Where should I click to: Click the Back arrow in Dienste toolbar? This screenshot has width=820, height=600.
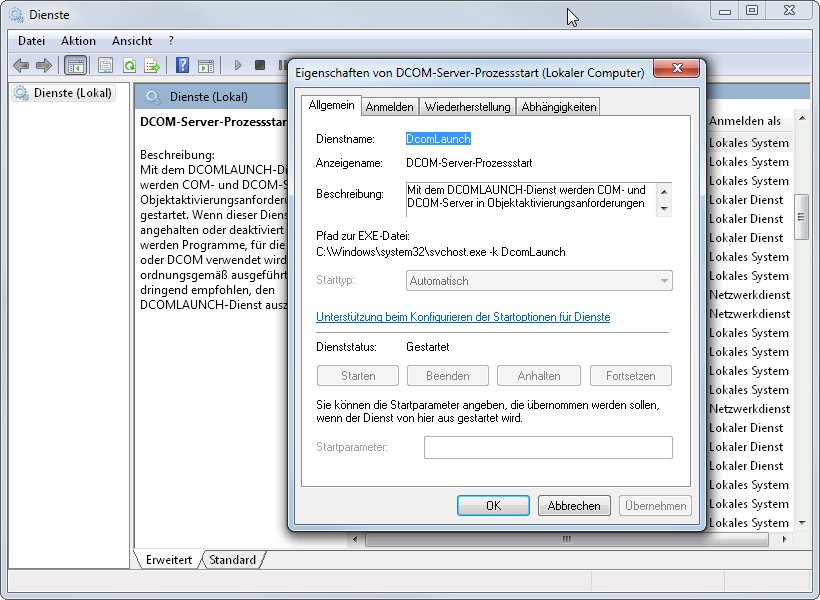click(21, 65)
